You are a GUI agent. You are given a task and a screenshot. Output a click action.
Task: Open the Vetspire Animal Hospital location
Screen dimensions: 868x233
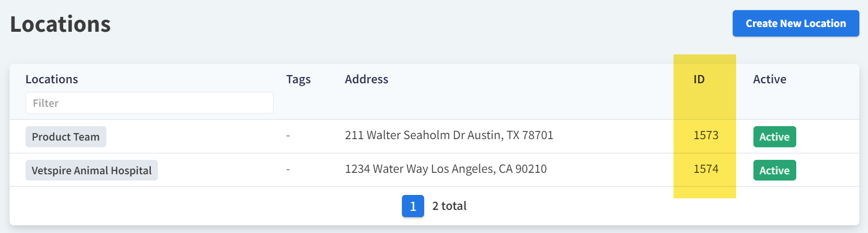91,170
